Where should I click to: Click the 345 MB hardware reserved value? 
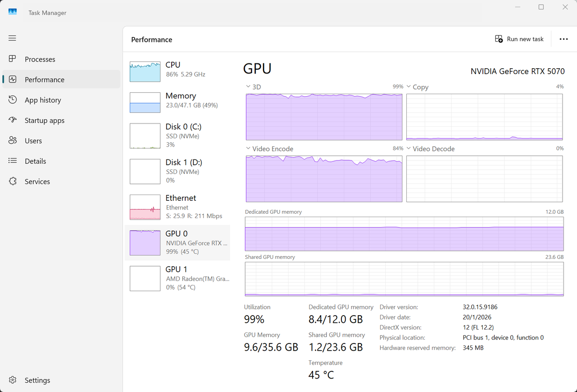[x=473, y=348]
